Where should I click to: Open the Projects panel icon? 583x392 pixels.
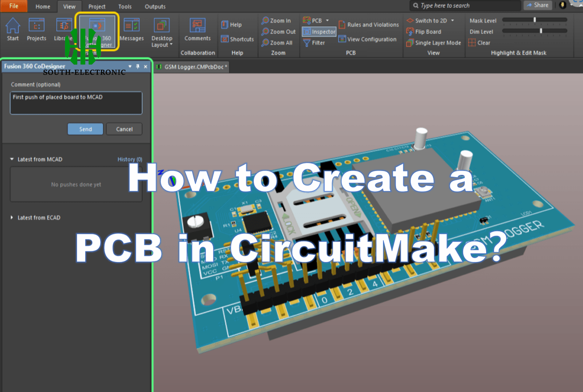[x=36, y=29]
